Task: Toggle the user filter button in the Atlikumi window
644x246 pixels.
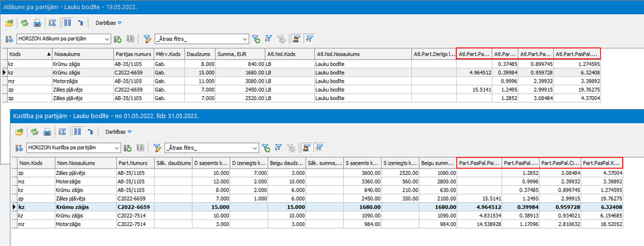Action: pos(295,39)
